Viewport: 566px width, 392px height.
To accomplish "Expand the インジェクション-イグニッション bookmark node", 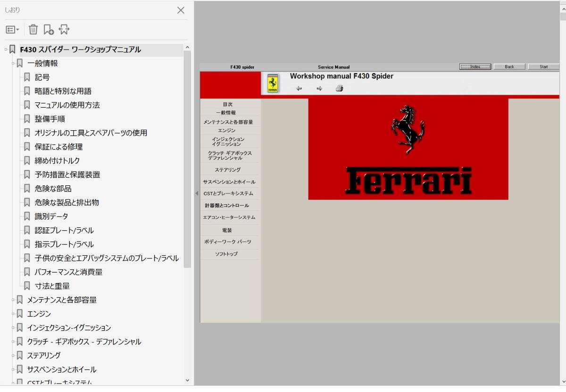I will point(13,328).
